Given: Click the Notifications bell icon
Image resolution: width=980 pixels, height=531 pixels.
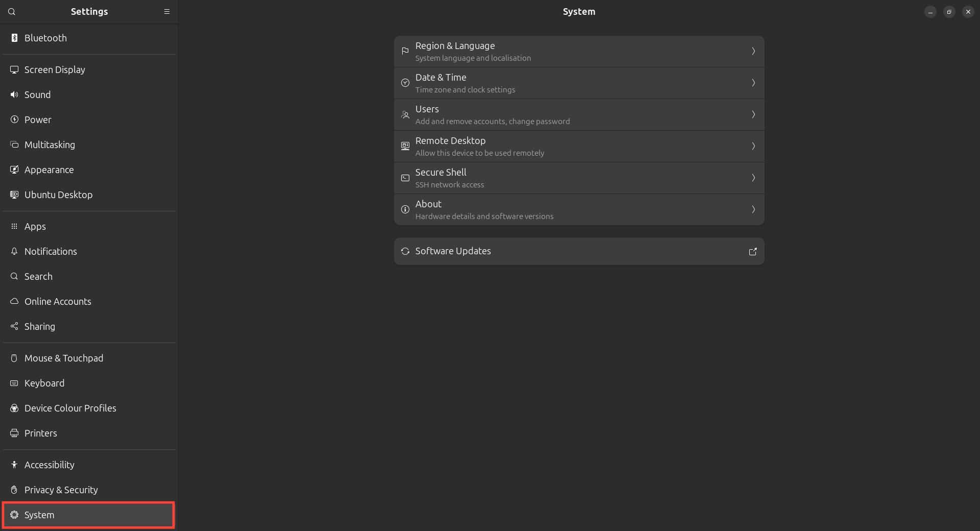Looking at the screenshot, I should (x=14, y=251).
